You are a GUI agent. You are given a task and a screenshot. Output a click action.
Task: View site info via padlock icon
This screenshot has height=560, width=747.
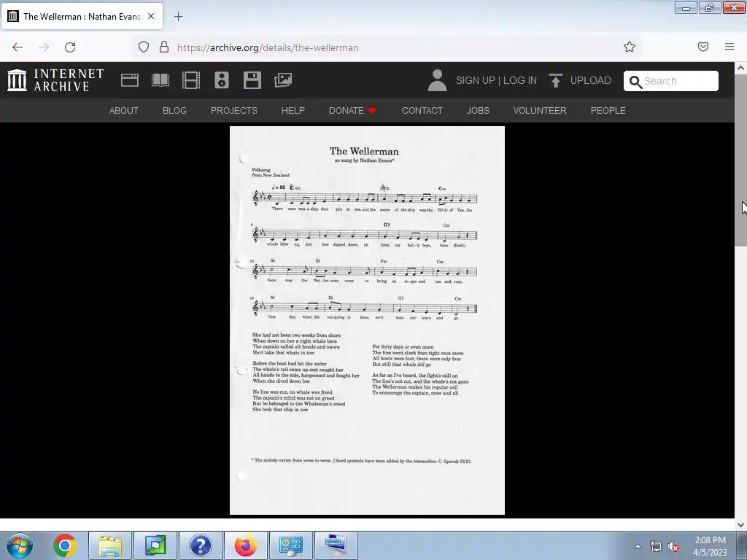[164, 47]
